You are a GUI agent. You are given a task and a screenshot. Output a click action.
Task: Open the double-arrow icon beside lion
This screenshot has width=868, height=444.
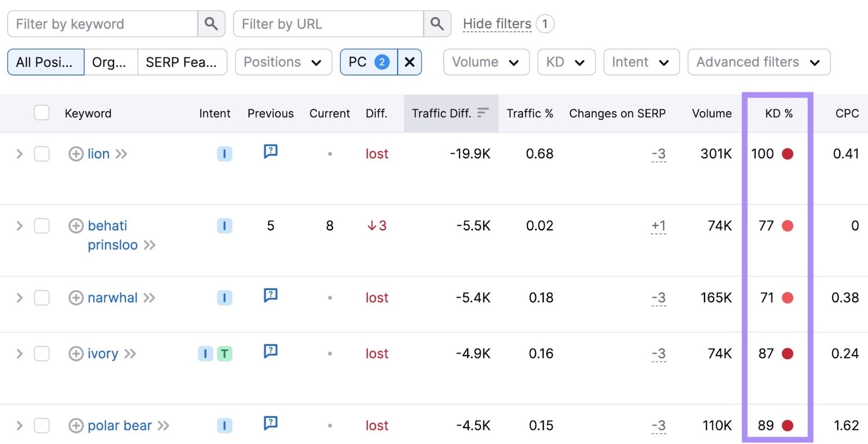121,154
